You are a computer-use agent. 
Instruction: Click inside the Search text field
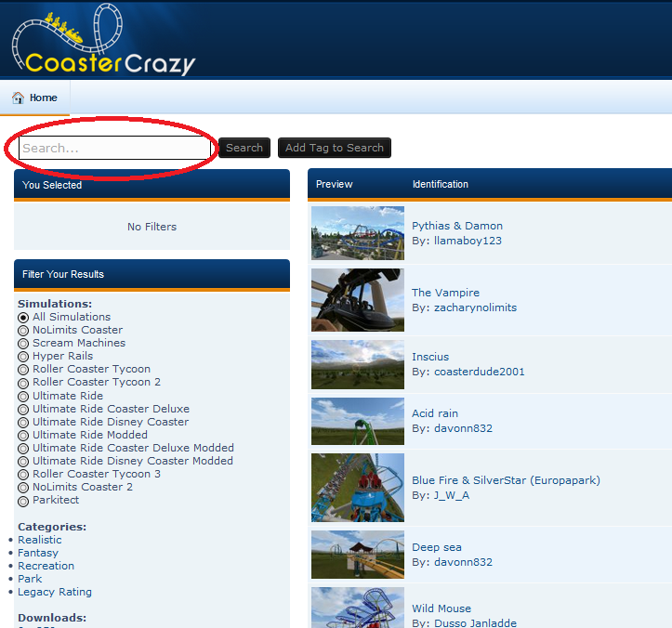pos(115,148)
